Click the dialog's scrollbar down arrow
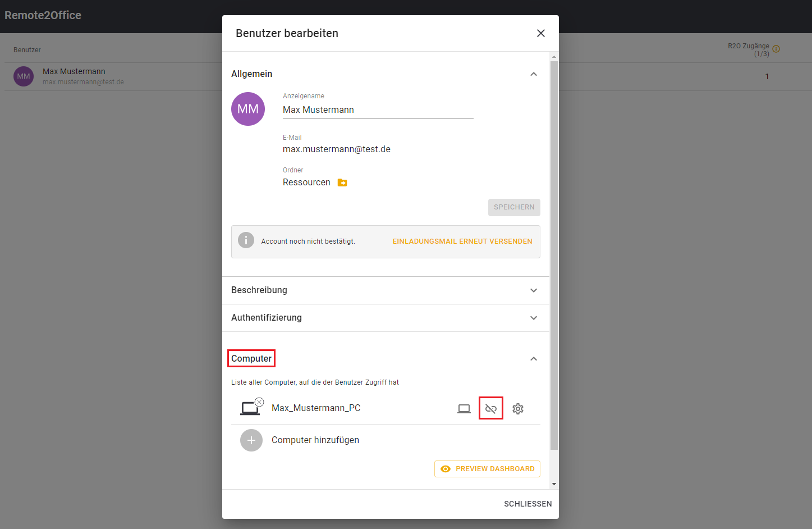The image size is (812, 529). [554, 484]
